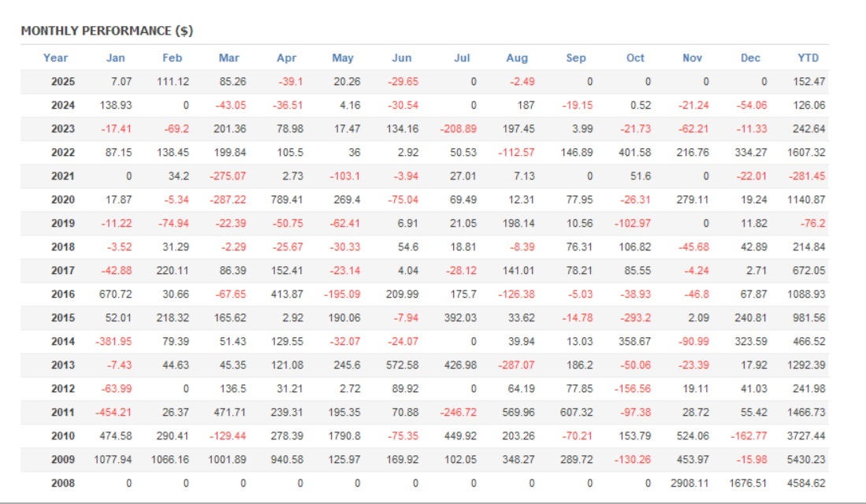Click the 5430.23 YTD value for 2009

pyautogui.click(x=806, y=459)
